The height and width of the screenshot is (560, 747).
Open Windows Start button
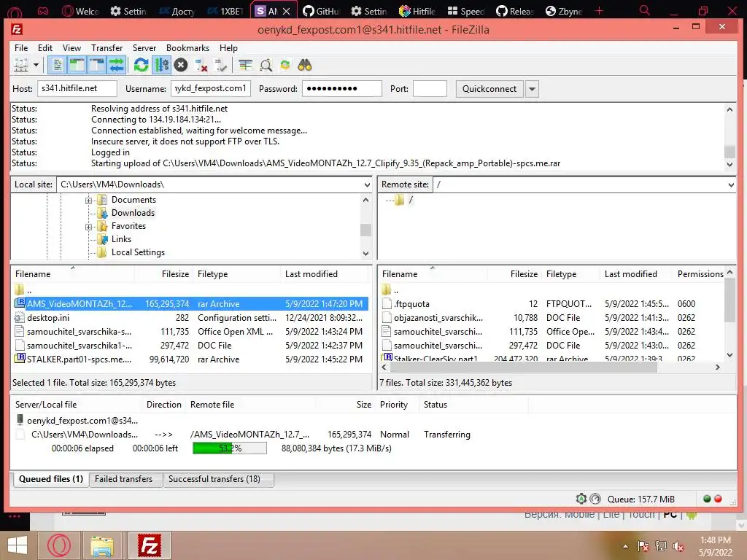18,545
